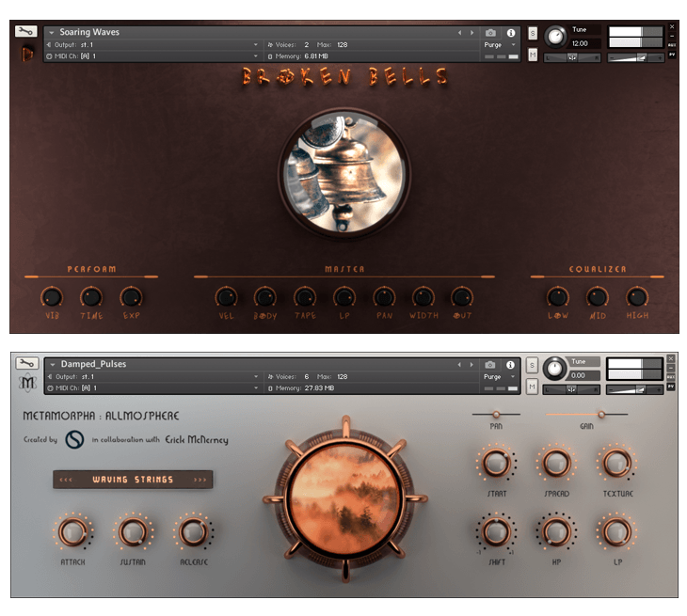Click the VEL knob in Master section
Viewport: 687px width, 616px height.
click(x=226, y=297)
